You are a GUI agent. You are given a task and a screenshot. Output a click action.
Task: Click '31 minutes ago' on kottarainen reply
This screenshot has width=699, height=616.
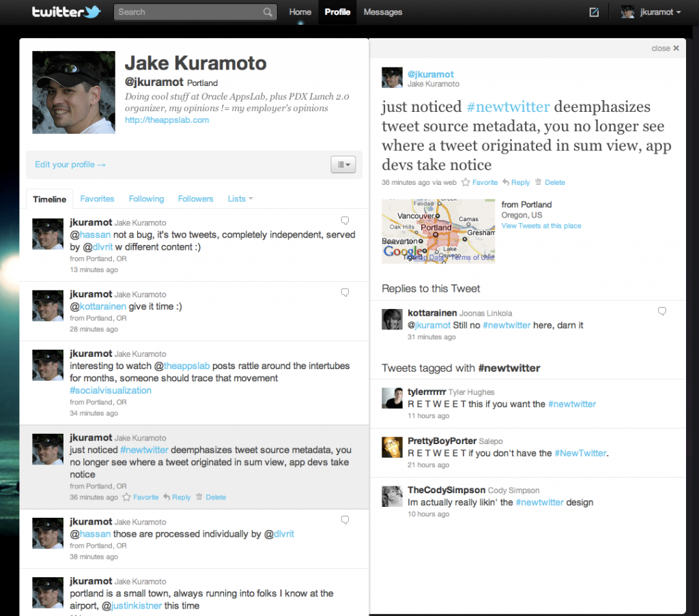(x=431, y=337)
